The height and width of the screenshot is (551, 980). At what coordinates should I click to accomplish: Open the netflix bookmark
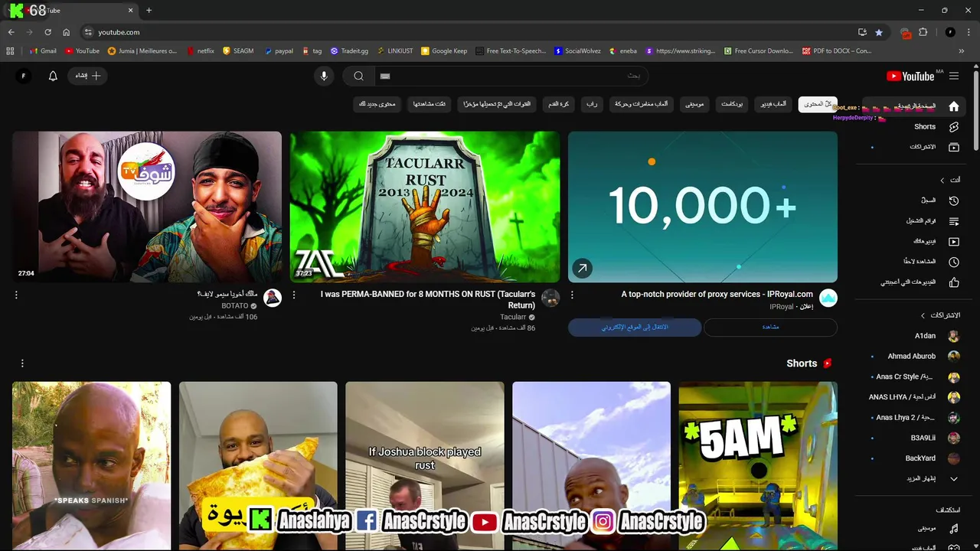(200, 51)
